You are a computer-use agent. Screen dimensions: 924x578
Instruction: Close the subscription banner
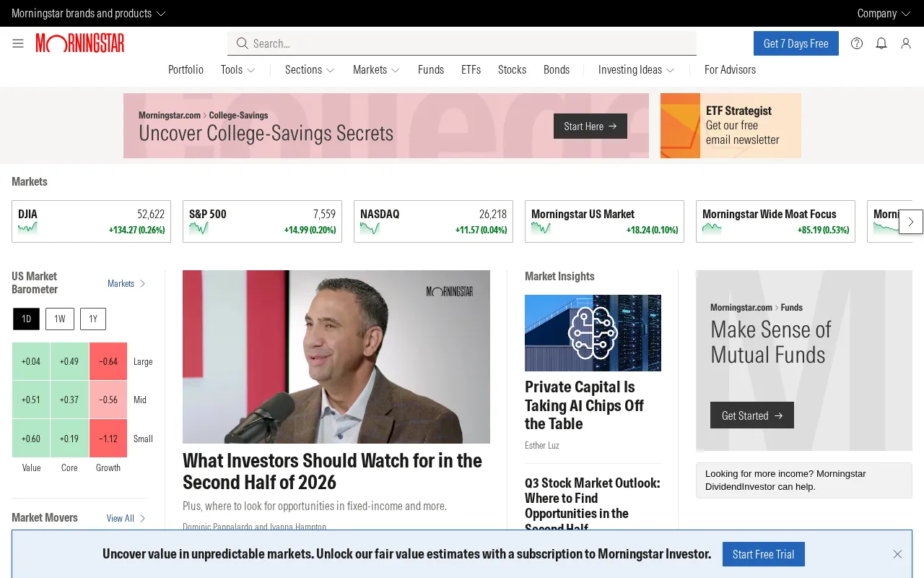897,554
